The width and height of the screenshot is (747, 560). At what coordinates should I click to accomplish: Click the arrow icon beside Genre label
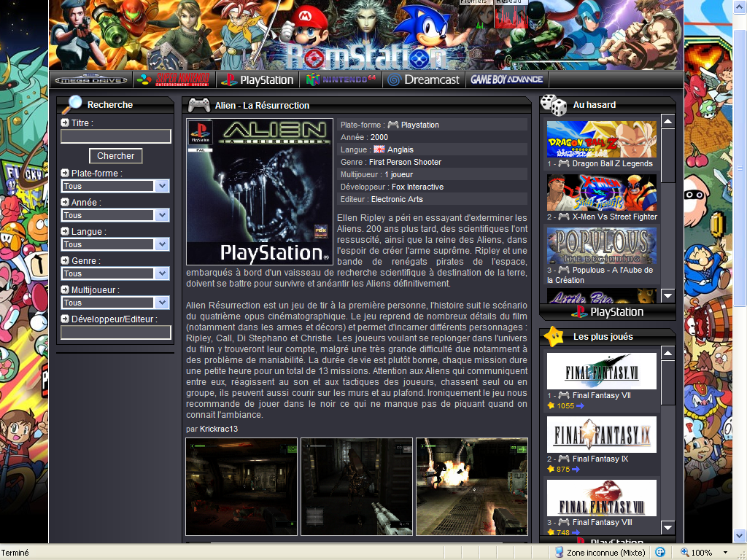[65, 260]
